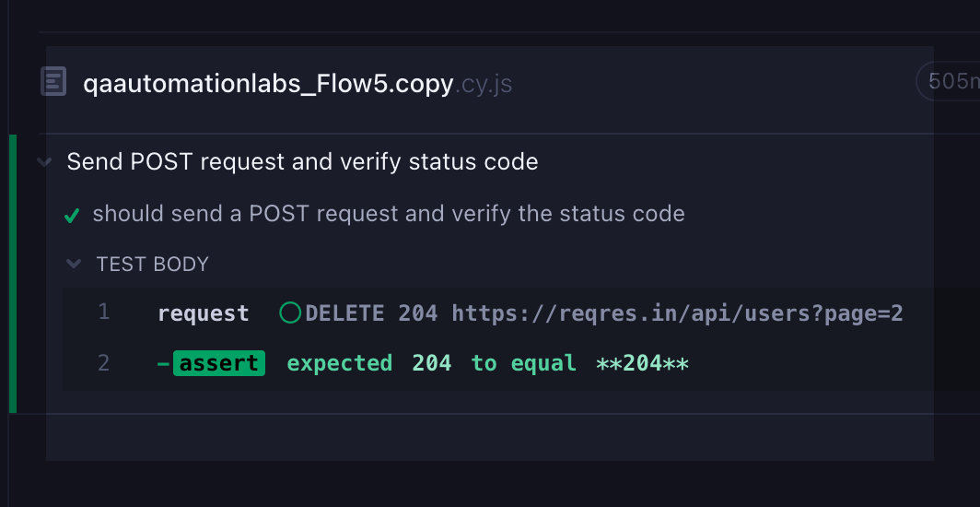Image resolution: width=980 pixels, height=507 pixels.
Task: Click the bold **204** expected value
Action: coord(643,362)
